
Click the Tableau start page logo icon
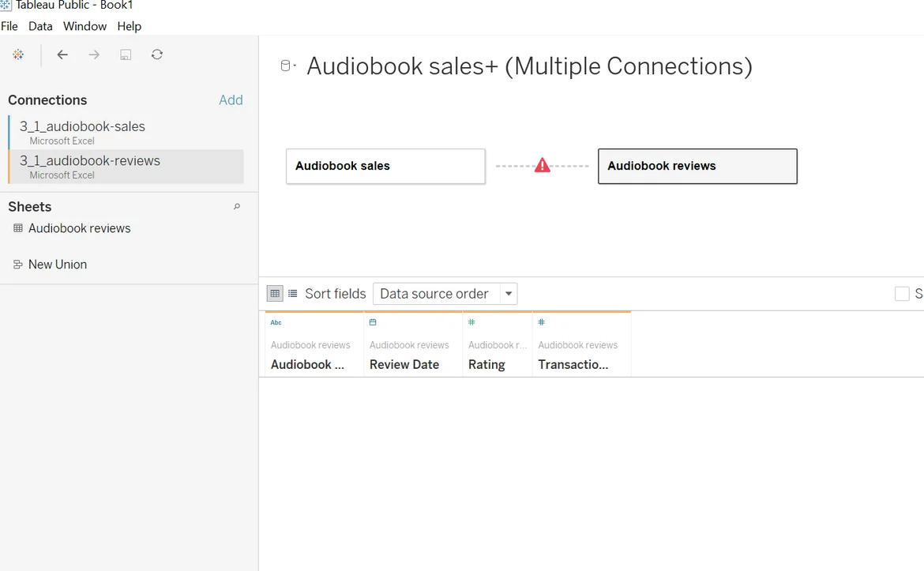point(18,54)
